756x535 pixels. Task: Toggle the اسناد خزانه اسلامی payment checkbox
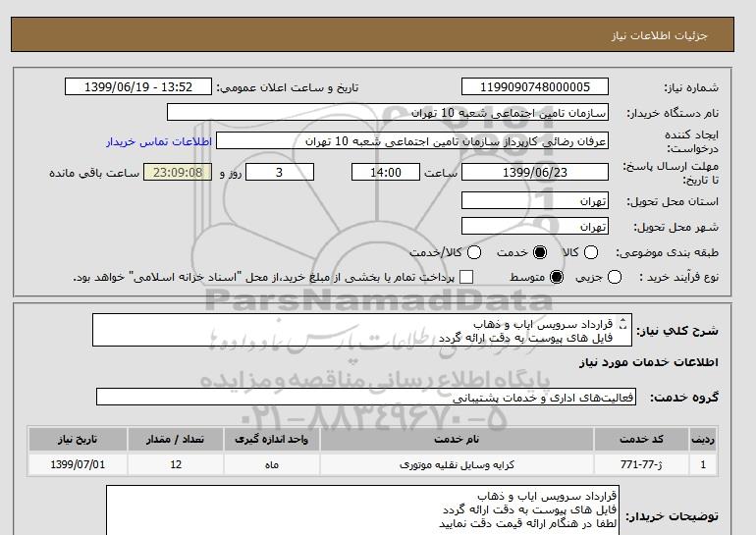(x=466, y=277)
